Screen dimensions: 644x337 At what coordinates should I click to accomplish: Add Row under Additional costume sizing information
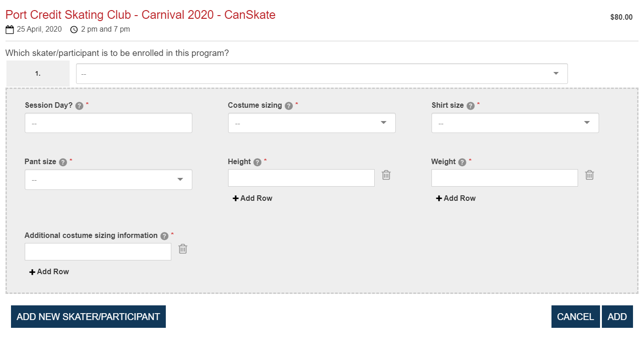[49, 271]
